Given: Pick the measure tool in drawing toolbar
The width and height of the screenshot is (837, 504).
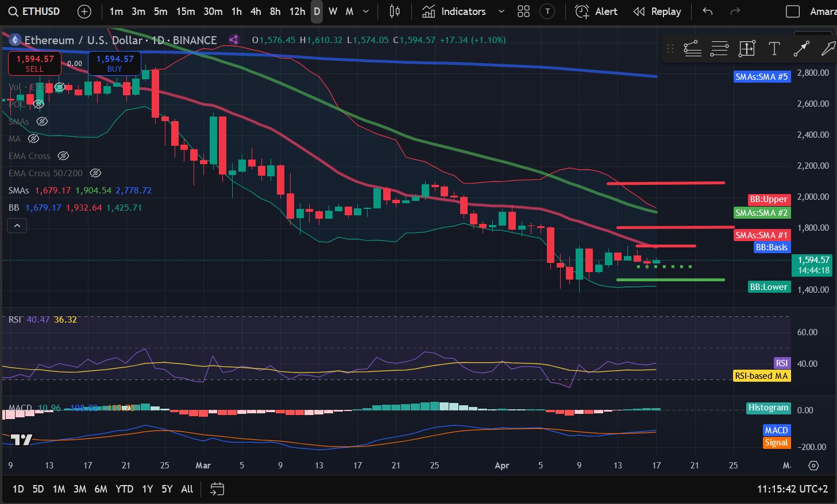Looking at the screenshot, I should click(747, 49).
